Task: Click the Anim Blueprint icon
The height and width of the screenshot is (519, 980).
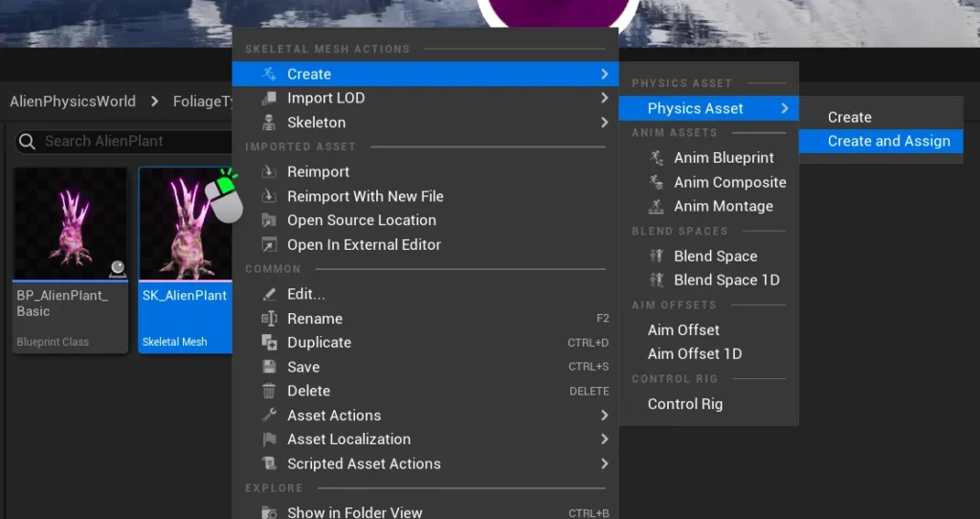Action: click(656, 158)
